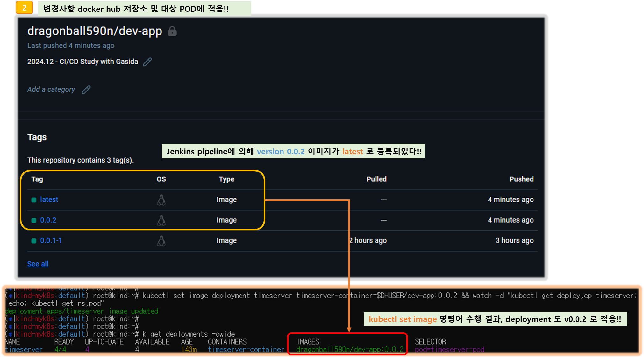
Task: Click the Linux penguin icon in 0.0.1-1 row
Action: coord(161,241)
